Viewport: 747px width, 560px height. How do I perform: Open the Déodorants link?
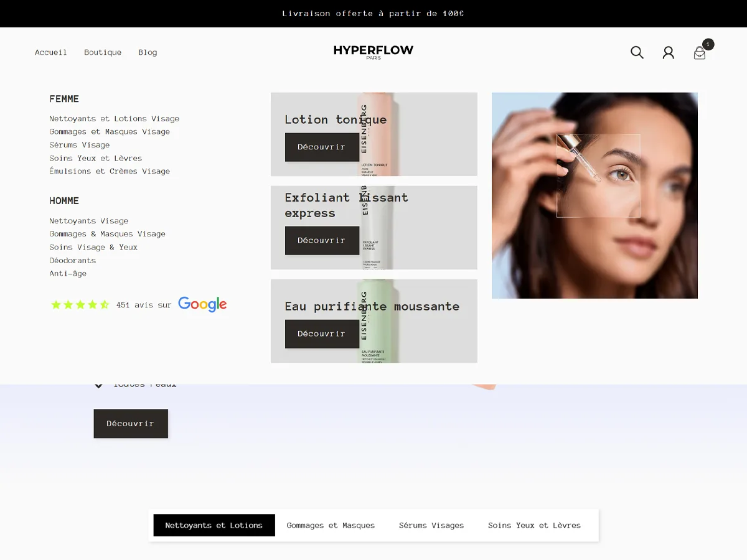tap(73, 260)
